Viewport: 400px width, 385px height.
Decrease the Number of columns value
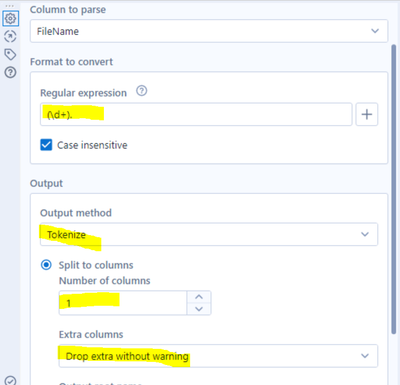click(x=199, y=309)
